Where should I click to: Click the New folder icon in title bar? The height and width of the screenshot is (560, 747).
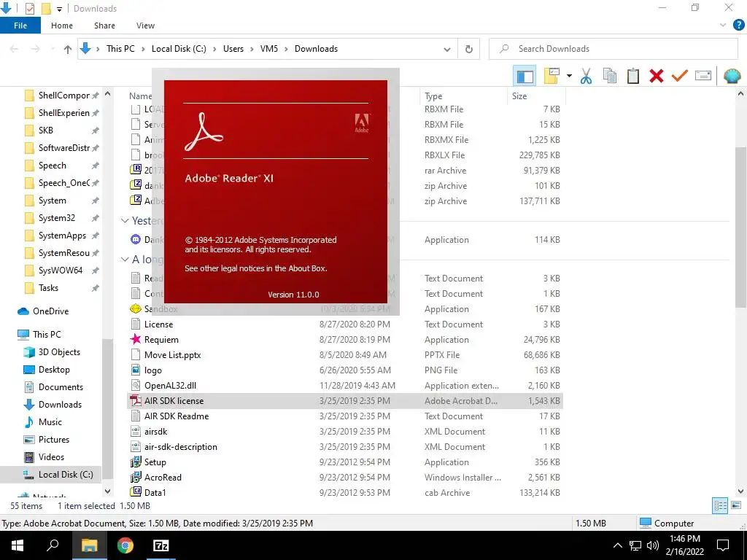click(x=46, y=9)
